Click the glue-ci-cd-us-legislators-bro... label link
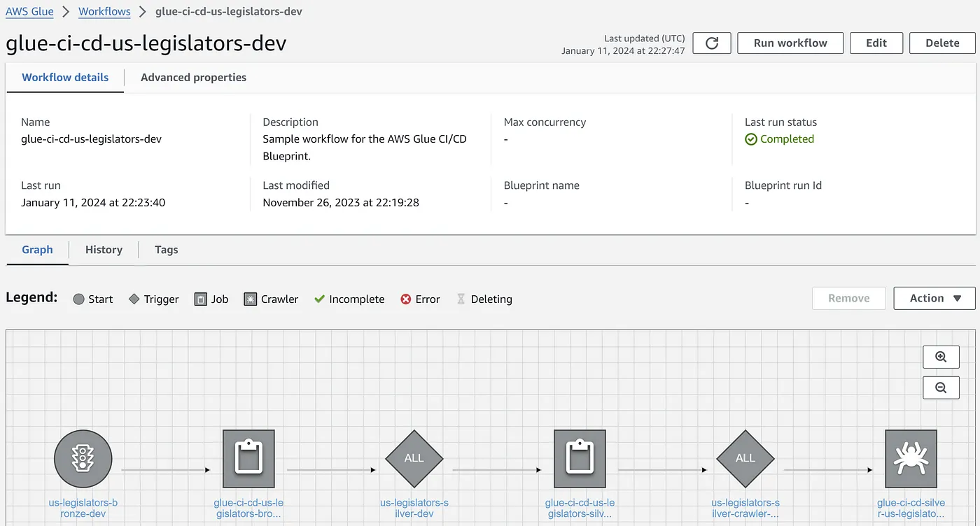 coord(248,508)
